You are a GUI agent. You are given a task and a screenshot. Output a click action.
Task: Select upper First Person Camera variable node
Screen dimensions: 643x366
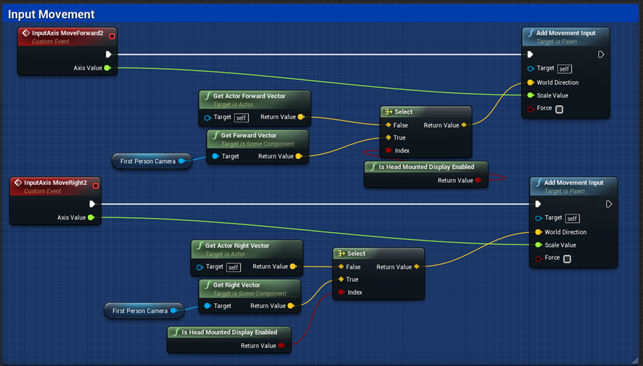tap(152, 161)
